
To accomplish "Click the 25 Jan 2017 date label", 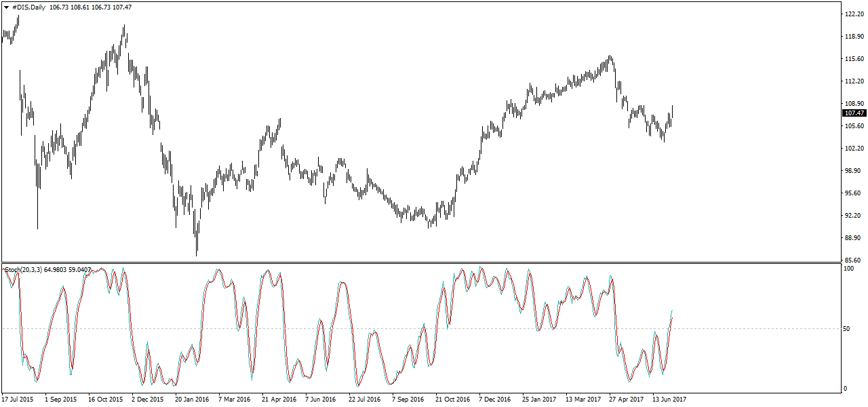I will [539, 400].
